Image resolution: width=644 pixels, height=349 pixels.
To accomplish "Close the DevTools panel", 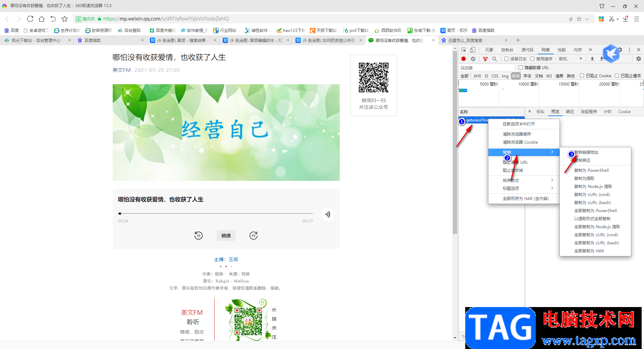I will [x=639, y=50].
